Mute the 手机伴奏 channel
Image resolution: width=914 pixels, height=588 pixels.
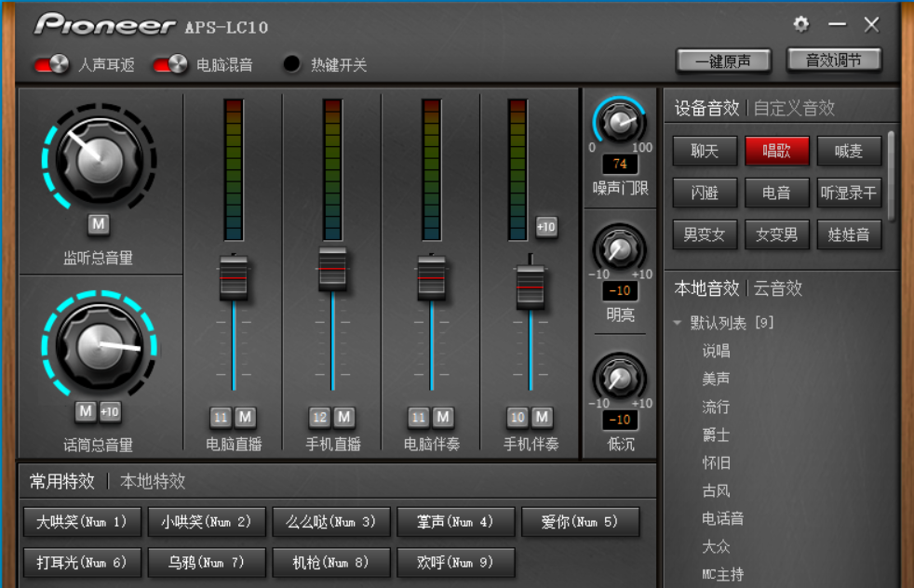pyautogui.click(x=542, y=417)
